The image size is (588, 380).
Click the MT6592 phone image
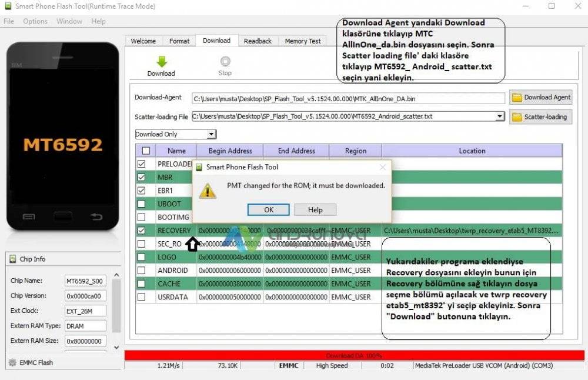(x=63, y=136)
